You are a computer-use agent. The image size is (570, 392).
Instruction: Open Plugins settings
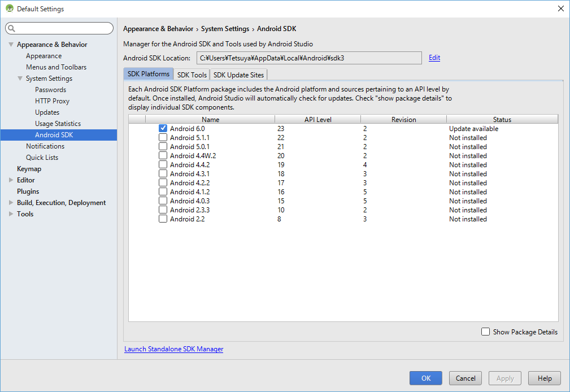(28, 191)
